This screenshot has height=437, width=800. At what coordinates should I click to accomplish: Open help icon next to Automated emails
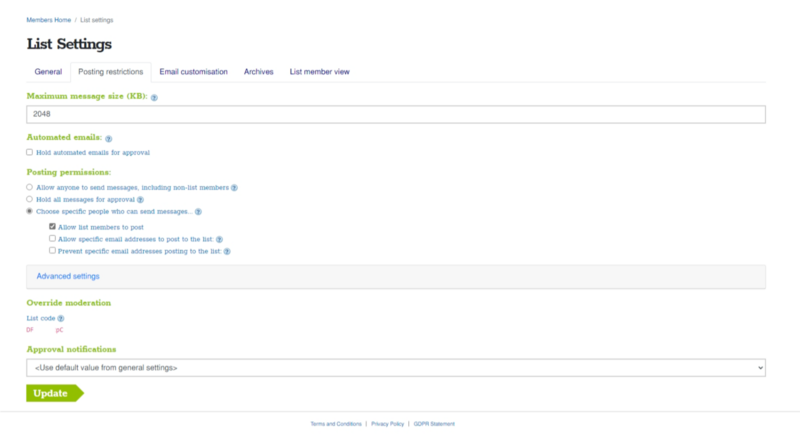109,138
